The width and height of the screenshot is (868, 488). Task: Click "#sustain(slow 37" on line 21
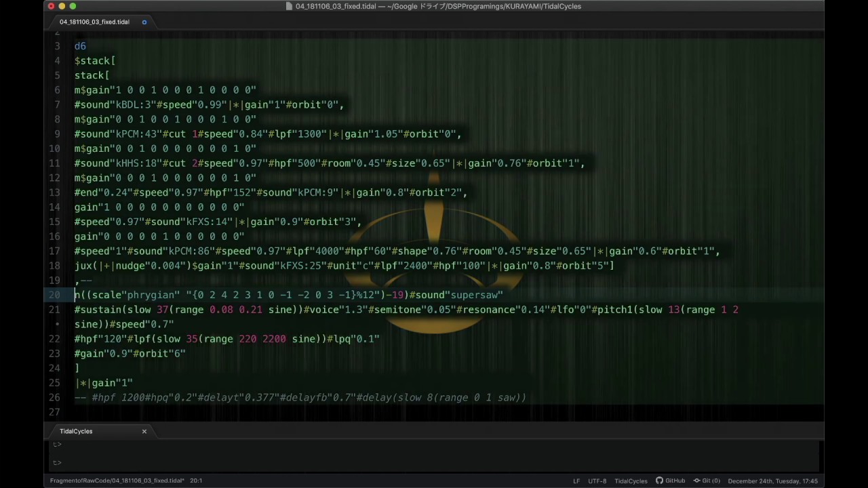pos(121,310)
